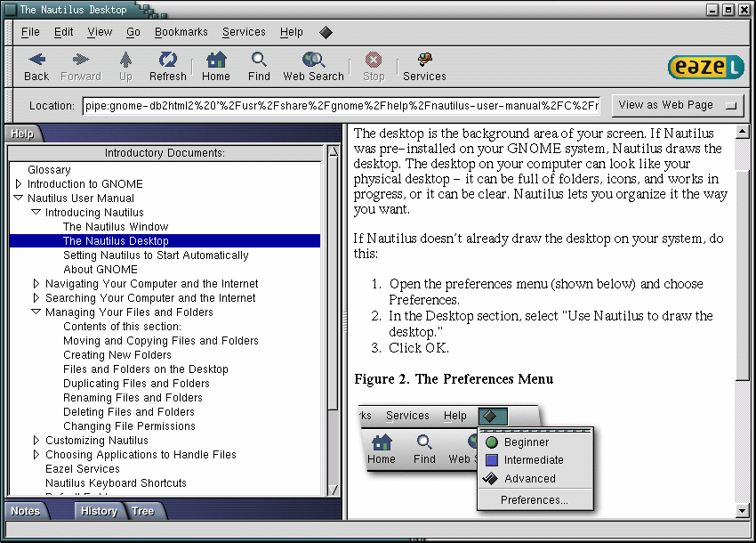
Task: Open the View menu
Action: [100, 32]
